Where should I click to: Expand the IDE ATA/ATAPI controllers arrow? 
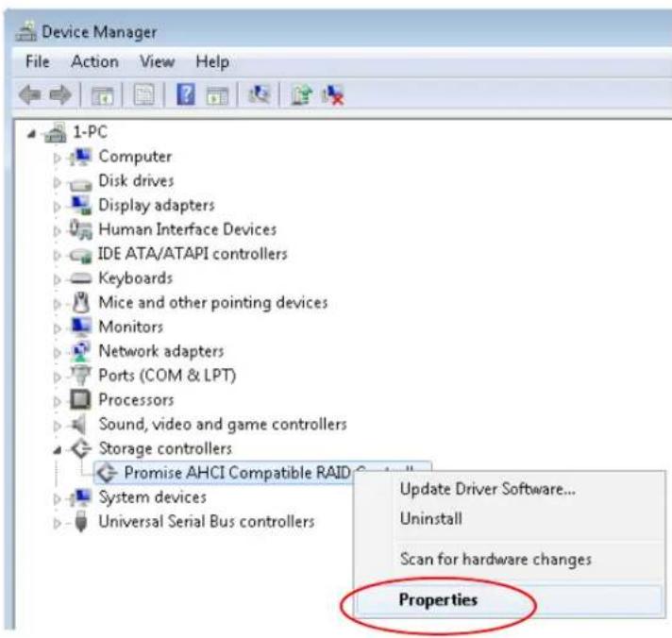pos(57,256)
